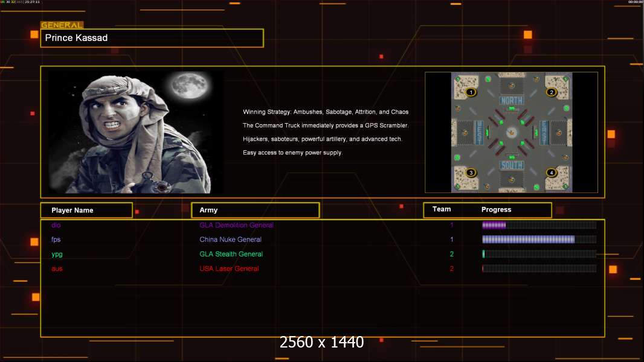Click the Progress column header
The image size is (644, 362).
(496, 209)
